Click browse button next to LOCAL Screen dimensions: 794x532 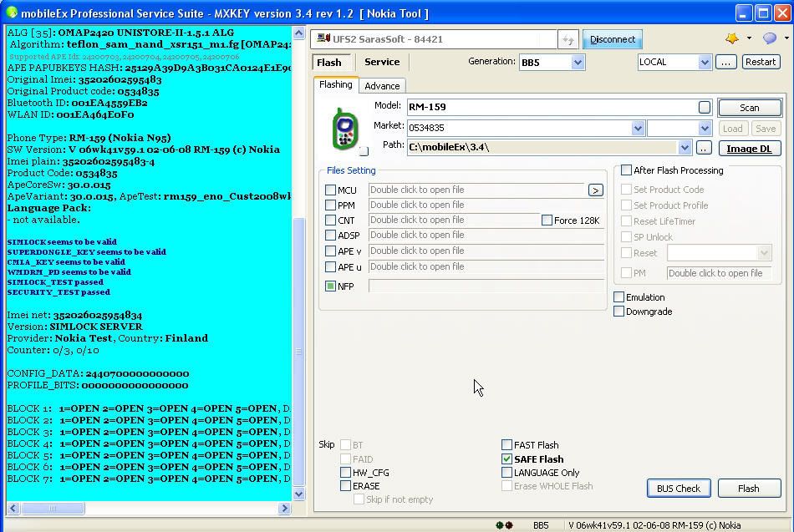click(725, 62)
